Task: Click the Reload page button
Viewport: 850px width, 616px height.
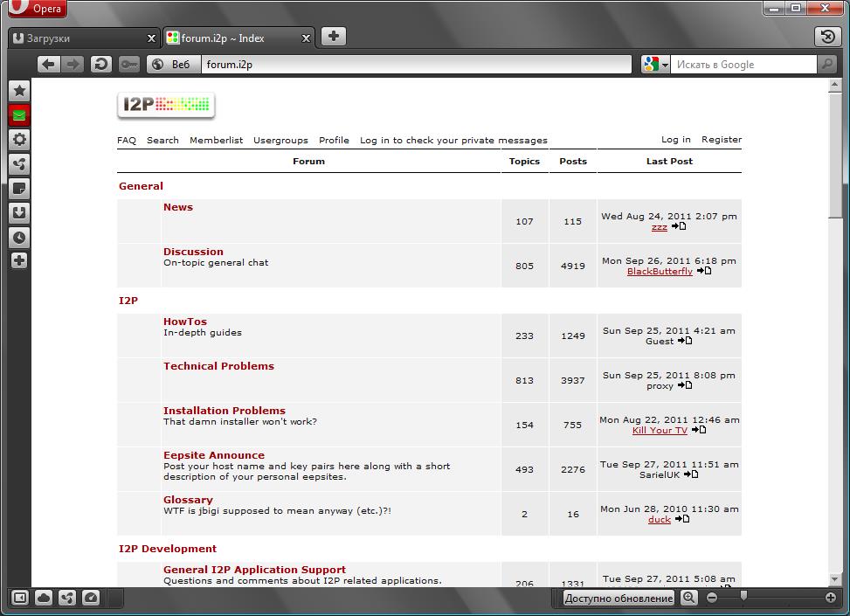Action: [100, 64]
